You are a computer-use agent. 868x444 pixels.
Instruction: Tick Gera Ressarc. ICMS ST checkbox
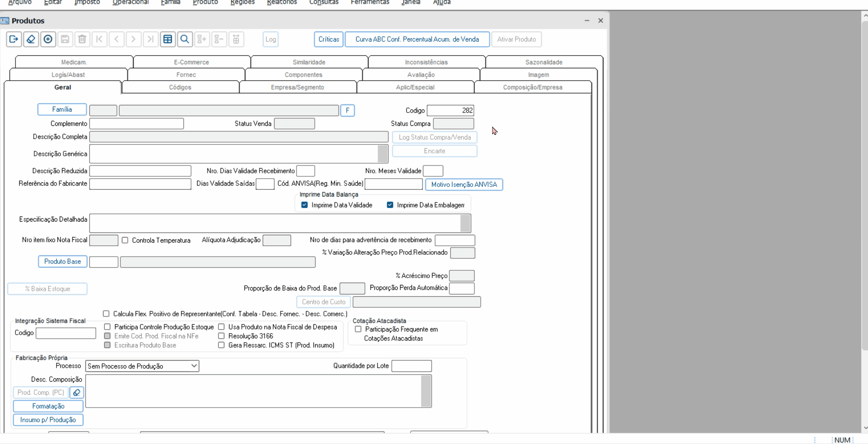[x=222, y=345]
